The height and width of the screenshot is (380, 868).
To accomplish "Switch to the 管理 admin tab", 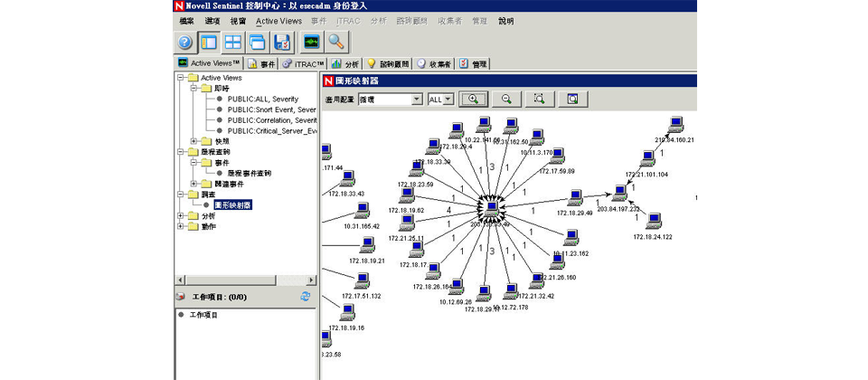I will coord(472,63).
